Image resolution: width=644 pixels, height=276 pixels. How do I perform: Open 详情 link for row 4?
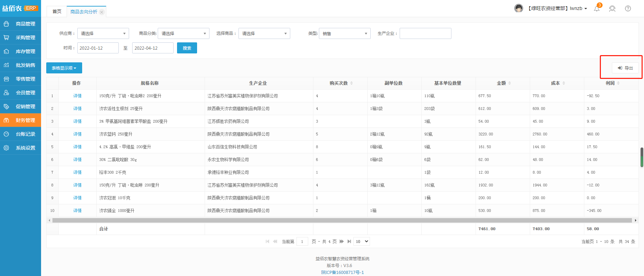pos(77,134)
